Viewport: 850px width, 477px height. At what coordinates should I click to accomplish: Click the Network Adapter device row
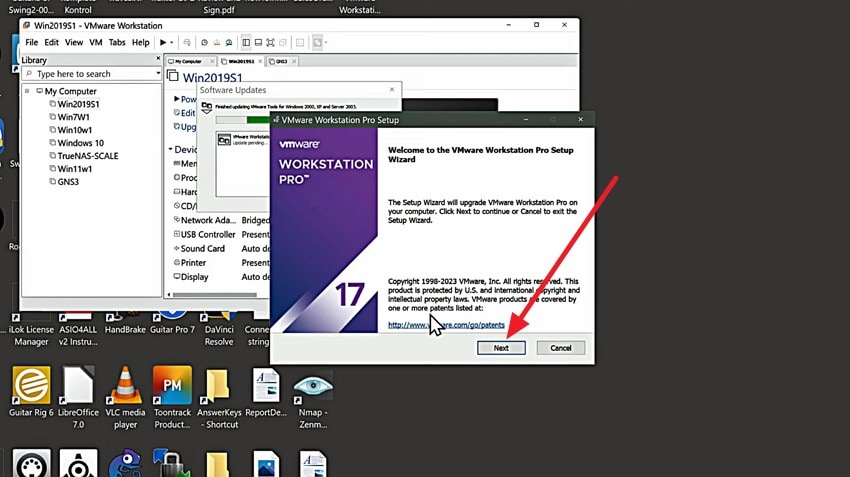(x=221, y=220)
